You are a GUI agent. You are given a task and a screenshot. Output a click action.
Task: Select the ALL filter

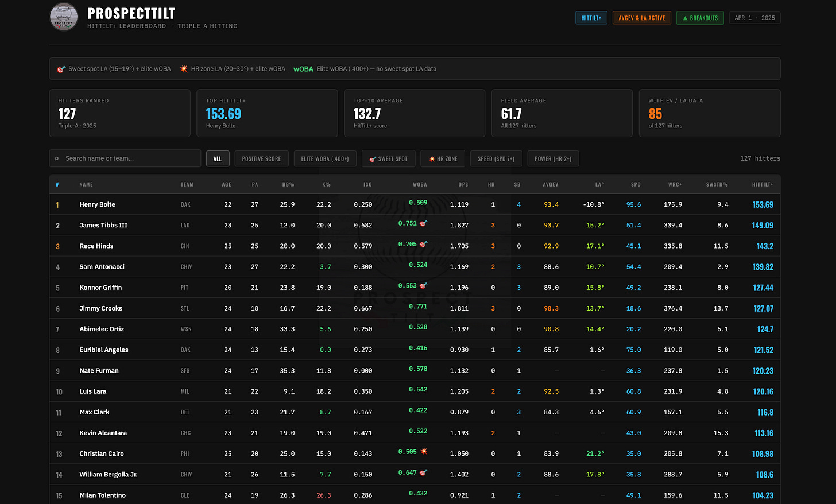(218, 158)
